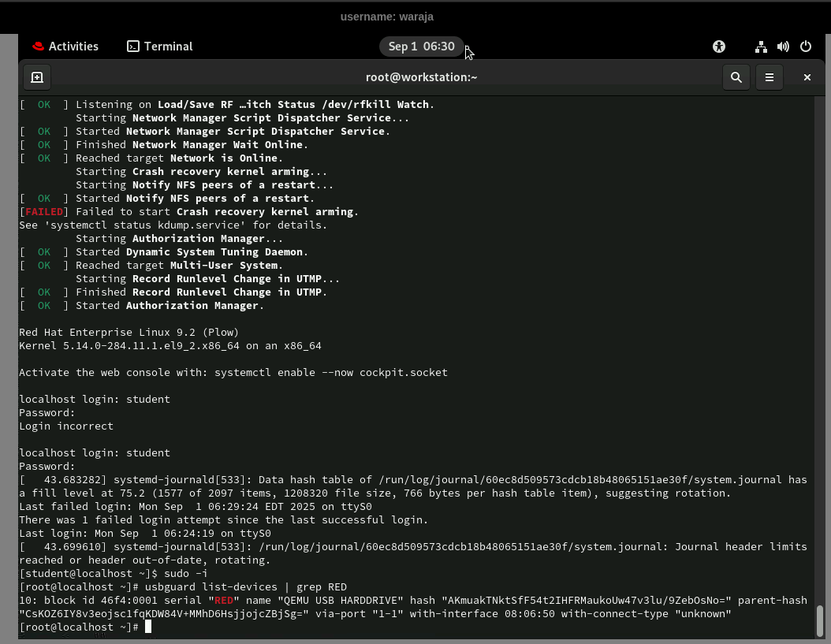Click 'There was 1 failed login attempt' line
The height and width of the screenshot is (644, 831).
pyautogui.click(x=224, y=520)
